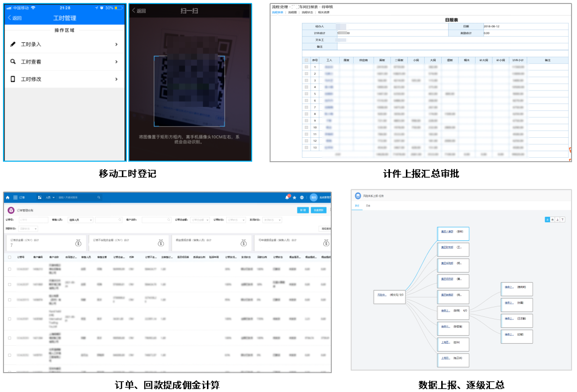Click the blue 新建 button

pyautogui.click(x=303, y=210)
